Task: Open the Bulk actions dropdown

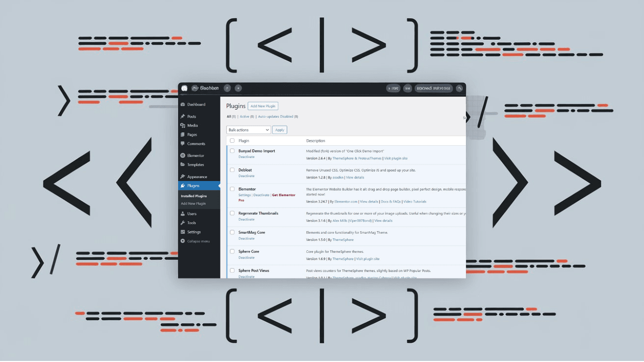Action: tap(248, 129)
